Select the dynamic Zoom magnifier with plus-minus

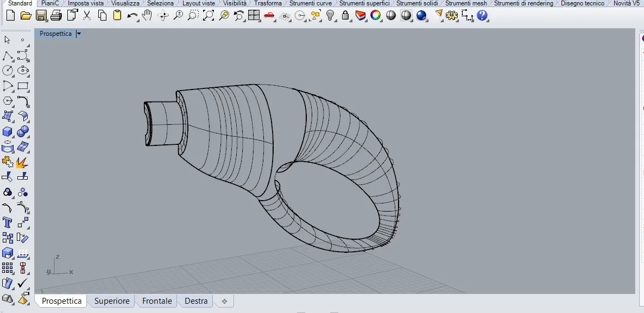[178, 16]
